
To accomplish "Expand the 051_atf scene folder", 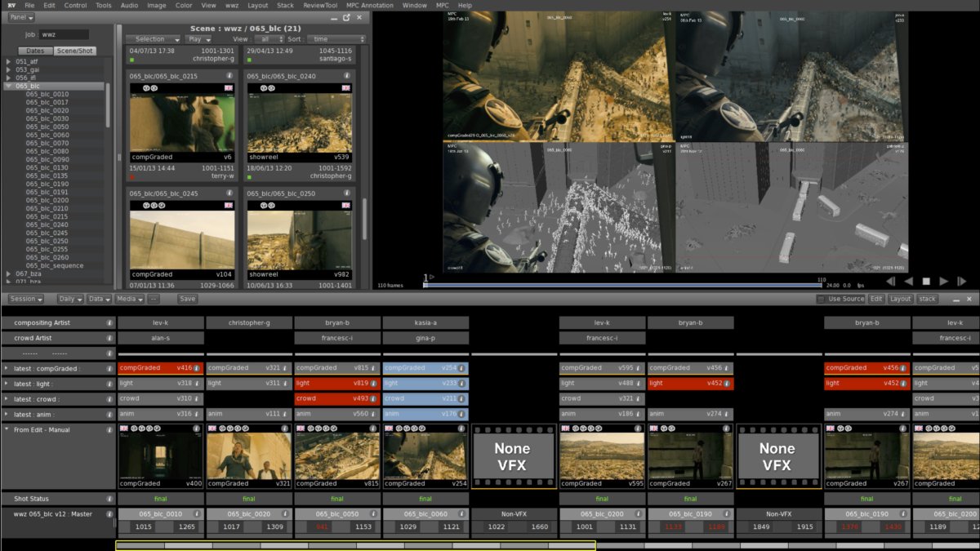I will pyautogui.click(x=8, y=61).
